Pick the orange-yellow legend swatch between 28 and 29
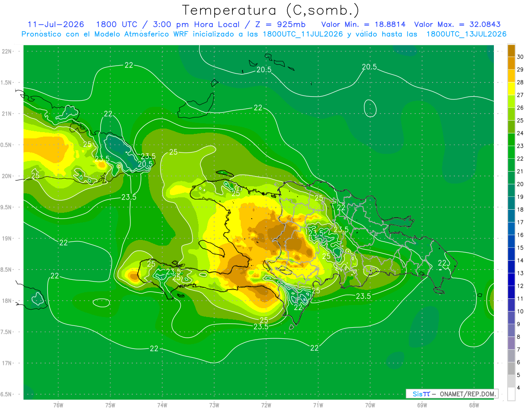The image size is (532, 411). tap(511, 76)
